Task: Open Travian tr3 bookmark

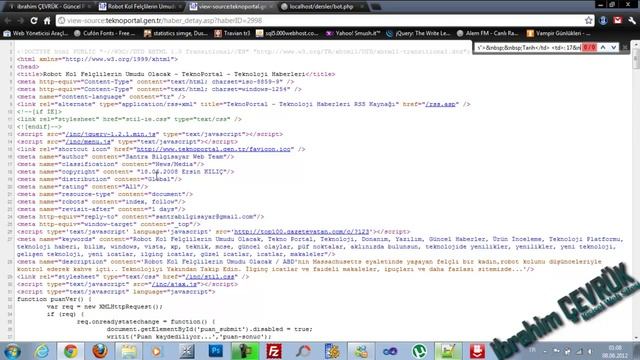Action: tap(232, 33)
